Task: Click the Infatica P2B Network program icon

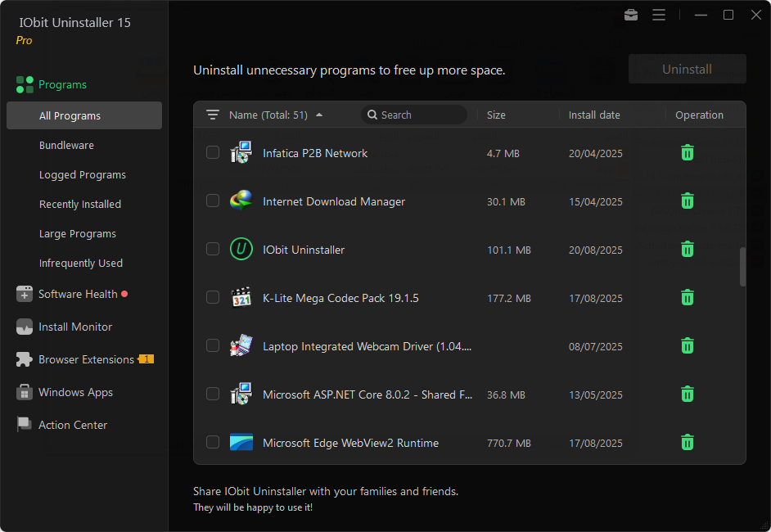Action: pos(241,152)
